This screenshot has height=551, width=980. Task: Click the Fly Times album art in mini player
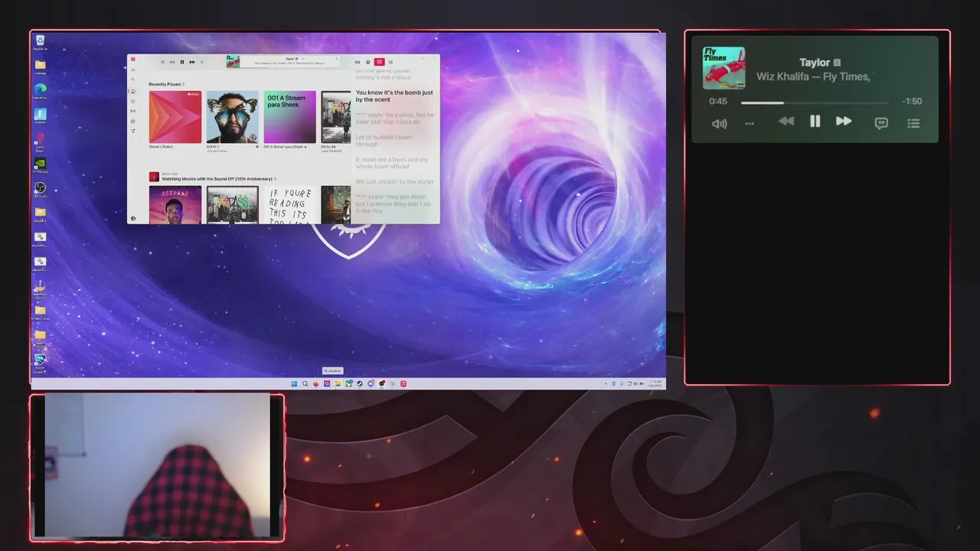(x=724, y=68)
